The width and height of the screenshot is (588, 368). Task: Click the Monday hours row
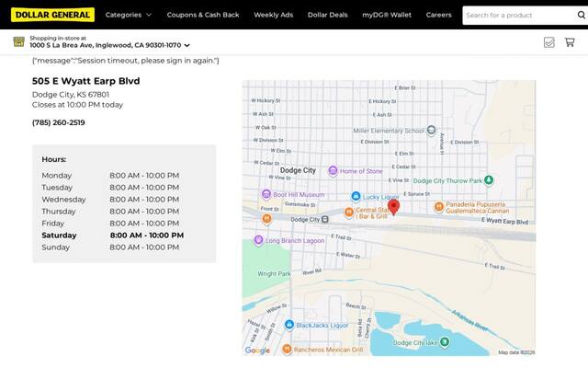[110, 176]
